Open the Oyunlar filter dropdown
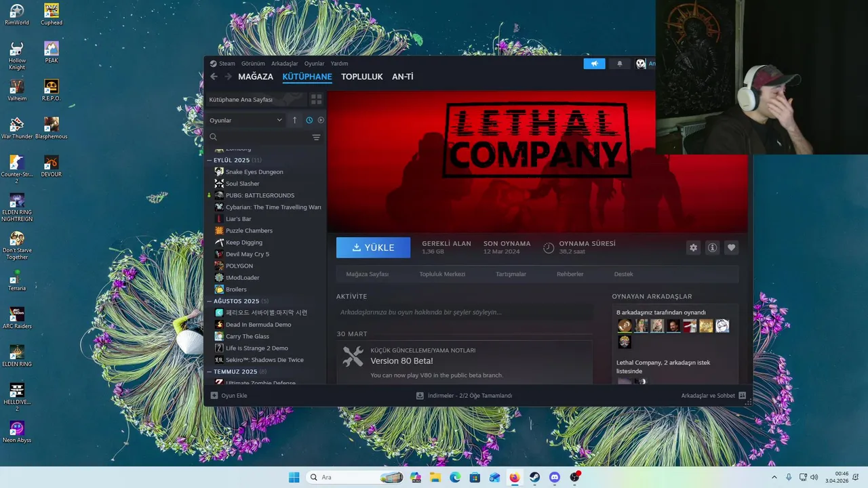The height and width of the screenshot is (488, 868). click(x=245, y=120)
